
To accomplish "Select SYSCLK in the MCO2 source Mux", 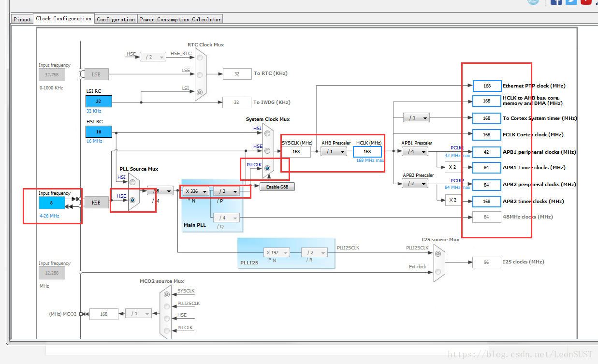I will tap(167, 294).
